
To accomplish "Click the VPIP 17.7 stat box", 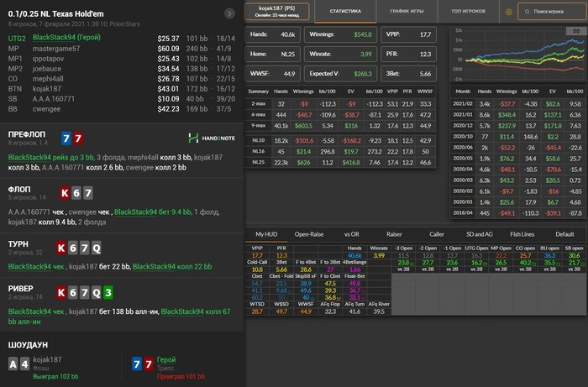I will coord(408,34).
